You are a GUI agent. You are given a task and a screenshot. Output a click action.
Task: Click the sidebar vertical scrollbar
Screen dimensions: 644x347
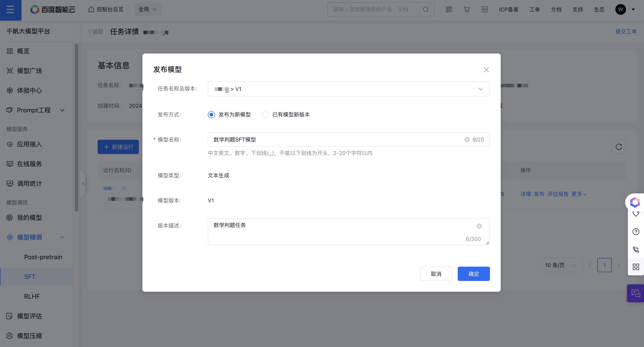(x=77, y=128)
